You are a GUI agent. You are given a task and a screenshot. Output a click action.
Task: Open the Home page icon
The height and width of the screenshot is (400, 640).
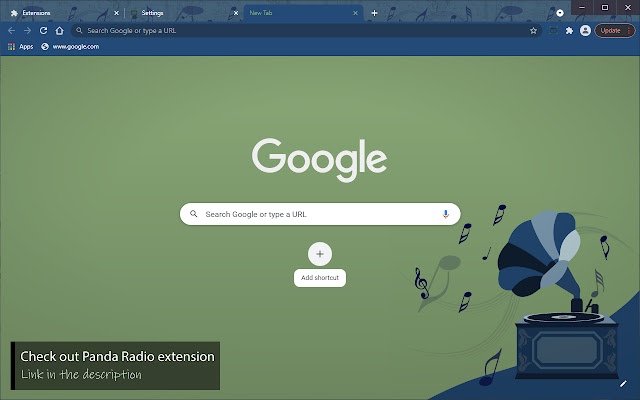point(60,31)
